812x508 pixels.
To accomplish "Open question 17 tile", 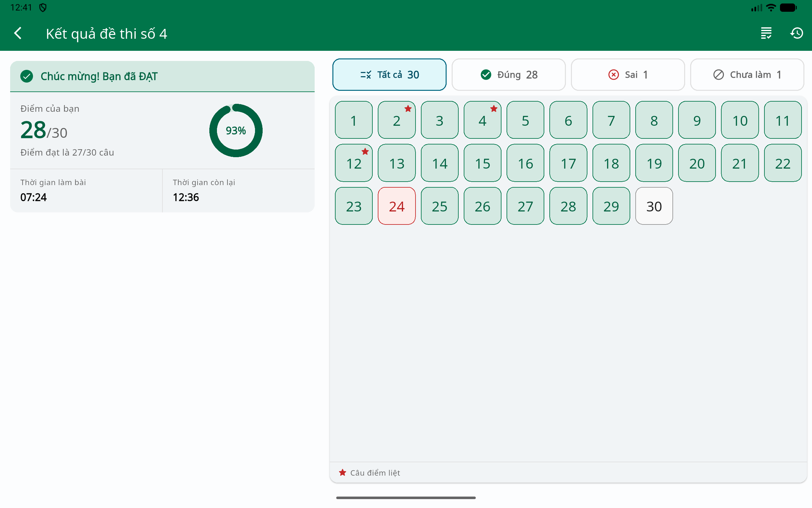I will click(x=568, y=163).
